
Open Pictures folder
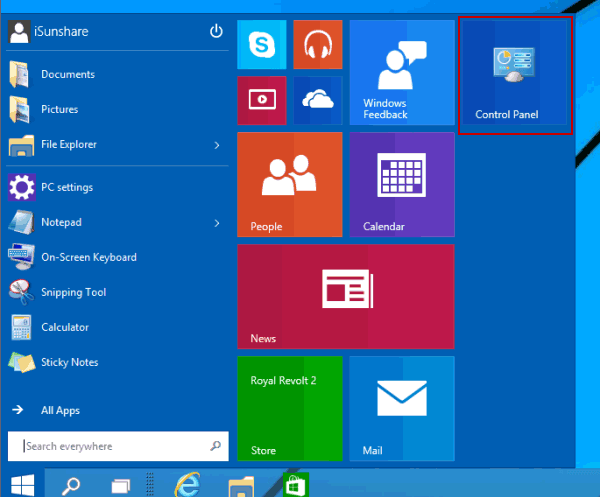(x=115, y=109)
